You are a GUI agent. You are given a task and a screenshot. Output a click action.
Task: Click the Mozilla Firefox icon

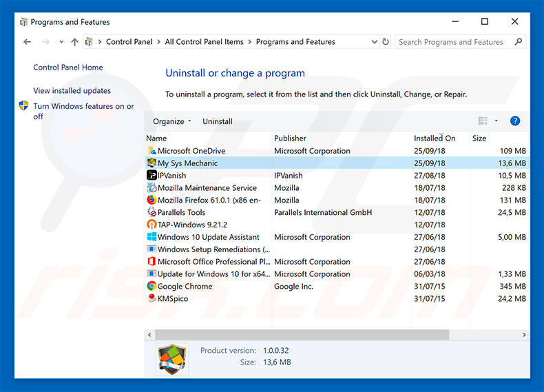[x=151, y=200]
